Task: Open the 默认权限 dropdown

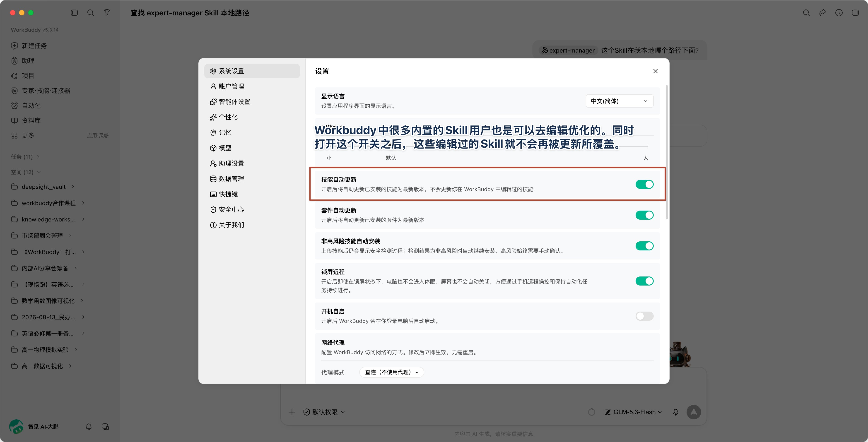Action: [324, 412]
